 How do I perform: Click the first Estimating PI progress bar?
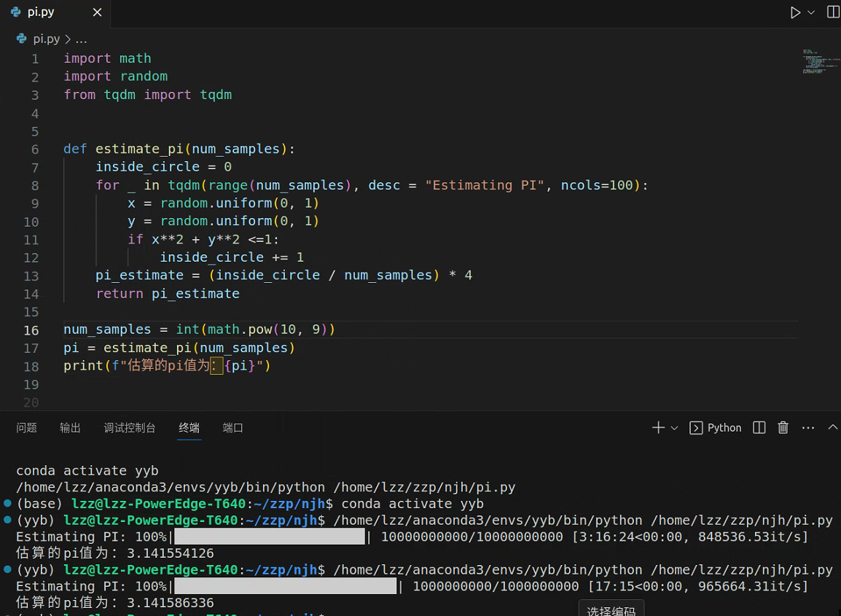269,537
